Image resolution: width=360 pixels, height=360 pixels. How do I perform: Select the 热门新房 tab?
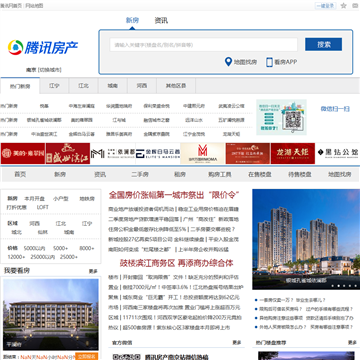(20, 86)
